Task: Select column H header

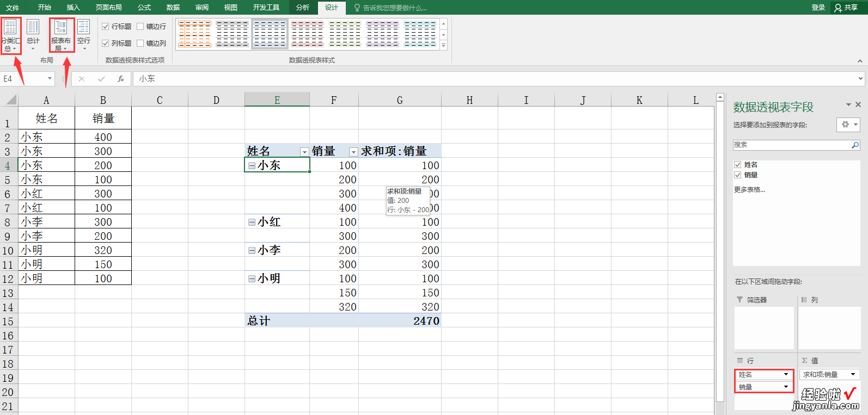Action: coord(469,100)
